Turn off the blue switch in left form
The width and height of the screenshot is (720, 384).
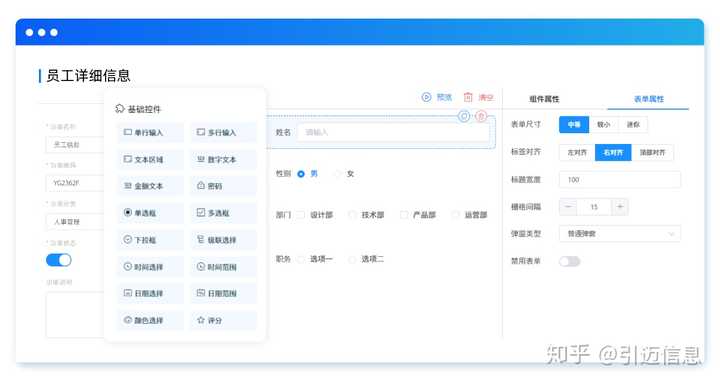pyautogui.click(x=59, y=260)
